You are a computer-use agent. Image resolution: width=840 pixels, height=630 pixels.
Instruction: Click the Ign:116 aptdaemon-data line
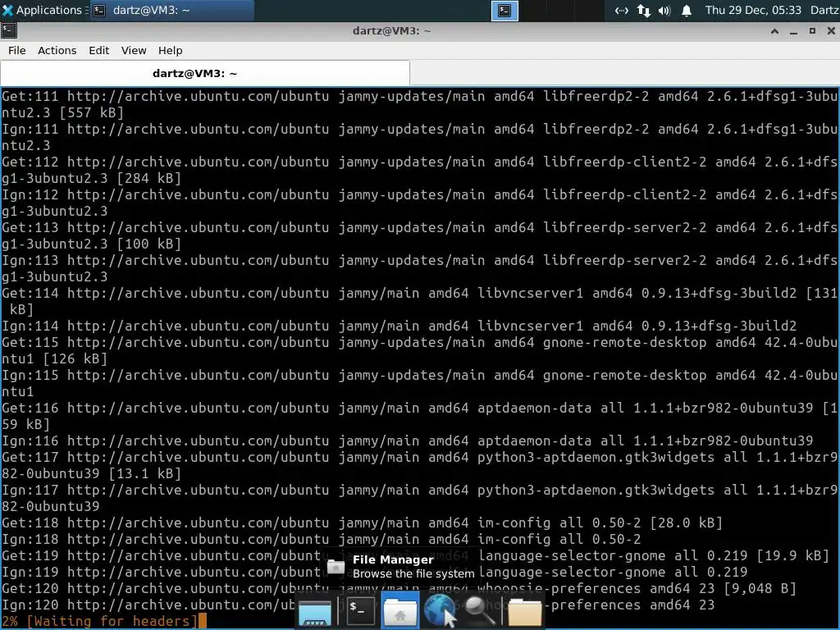coord(407,441)
